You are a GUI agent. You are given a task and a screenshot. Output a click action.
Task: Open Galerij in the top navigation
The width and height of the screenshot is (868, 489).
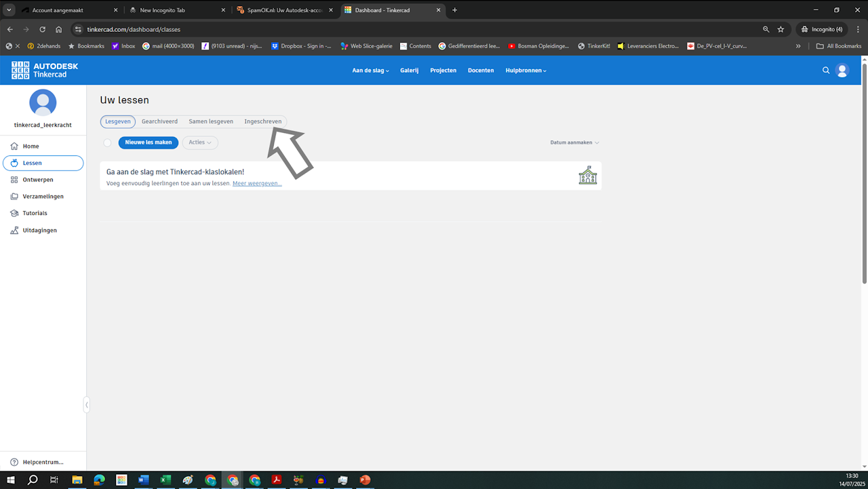(410, 71)
